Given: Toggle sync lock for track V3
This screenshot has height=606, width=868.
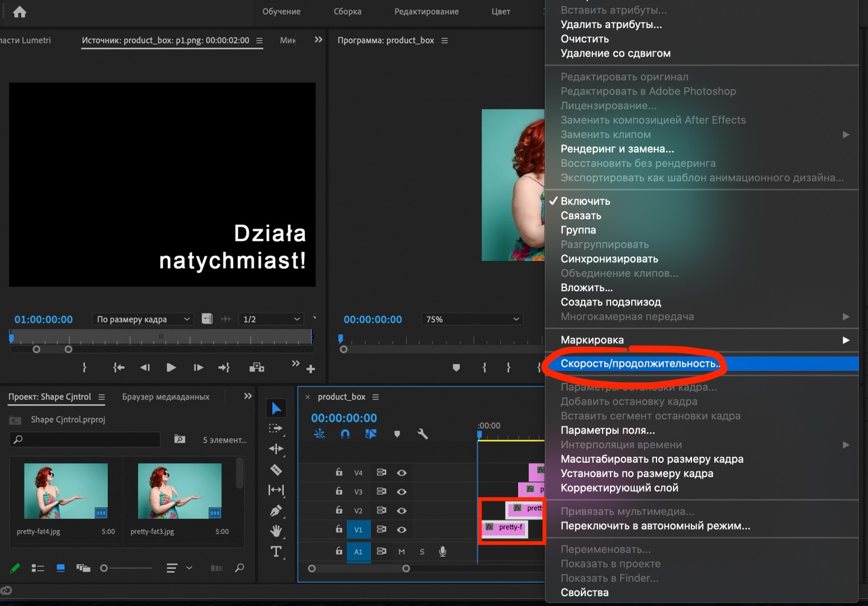Looking at the screenshot, I should coord(381,491).
